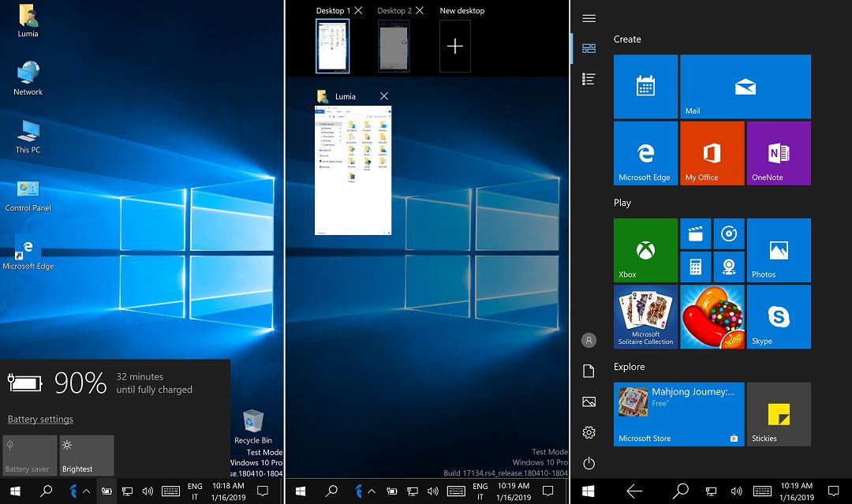This screenshot has width=852, height=504.
Task: Open Microsoft Solitaire Collection tile
Action: point(645,316)
